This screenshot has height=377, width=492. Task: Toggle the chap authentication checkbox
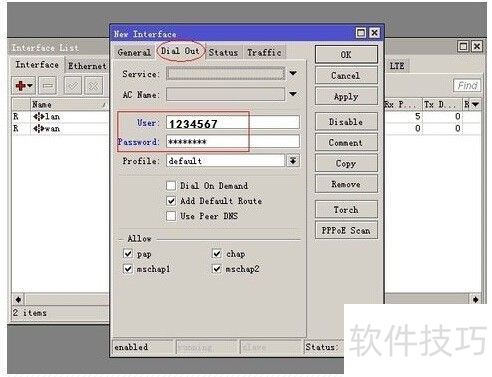pyautogui.click(x=217, y=254)
